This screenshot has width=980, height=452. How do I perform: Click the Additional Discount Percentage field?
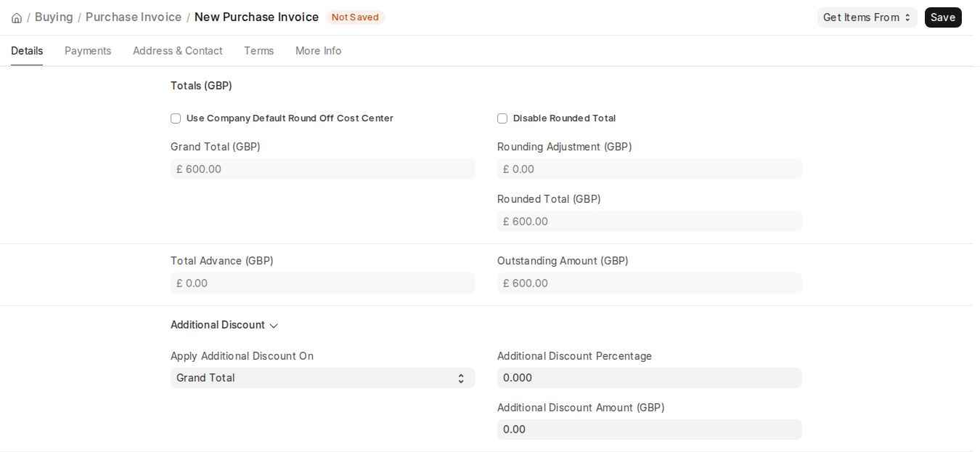(650, 378)
